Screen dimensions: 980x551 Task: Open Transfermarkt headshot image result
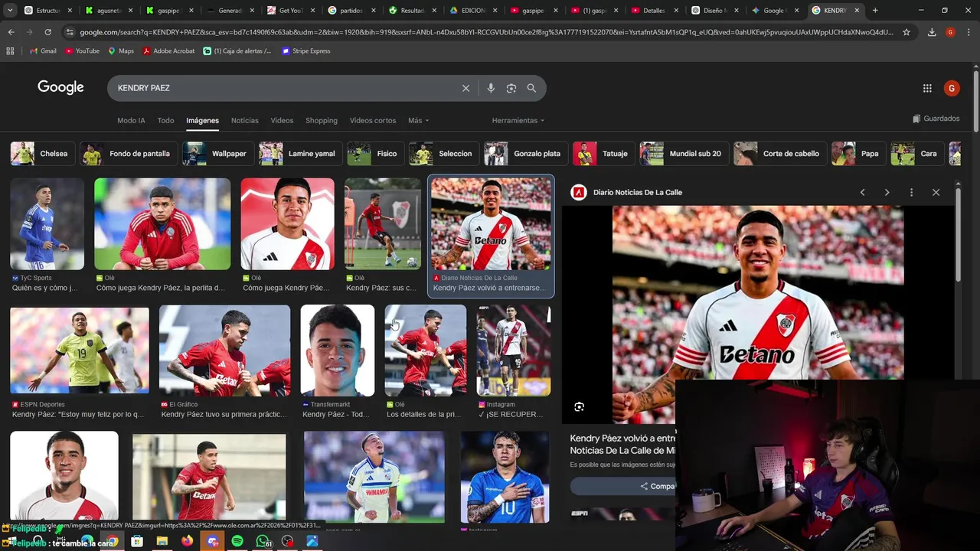338,350
